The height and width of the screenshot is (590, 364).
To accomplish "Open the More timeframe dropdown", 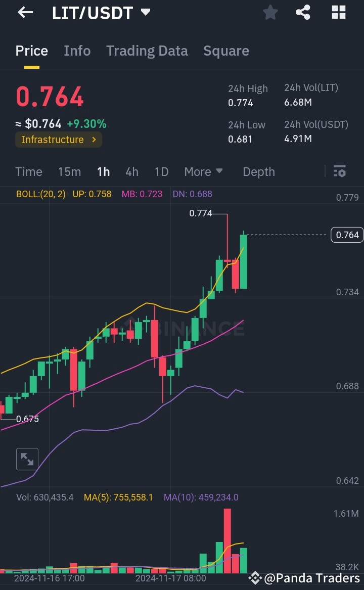I will 203,172.
